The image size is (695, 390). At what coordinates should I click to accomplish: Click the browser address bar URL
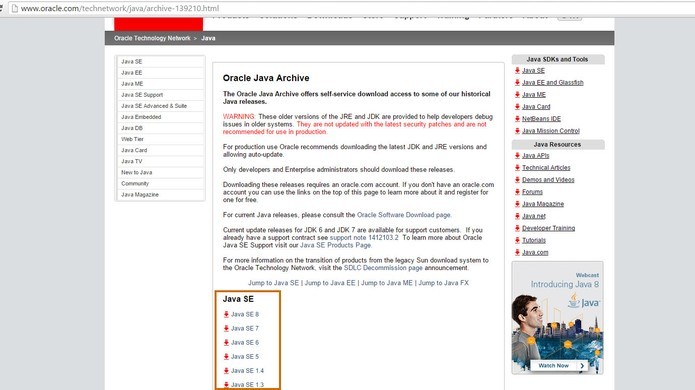(x=120, y=8)
